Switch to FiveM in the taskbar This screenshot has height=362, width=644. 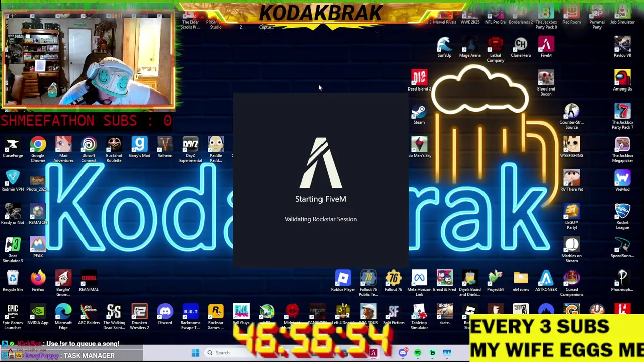coord(373,353)
